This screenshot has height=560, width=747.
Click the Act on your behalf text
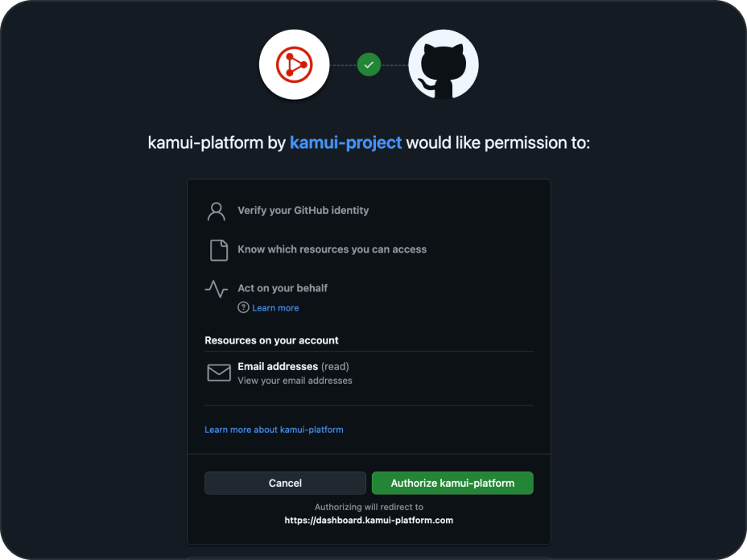[x=283, y=288]
